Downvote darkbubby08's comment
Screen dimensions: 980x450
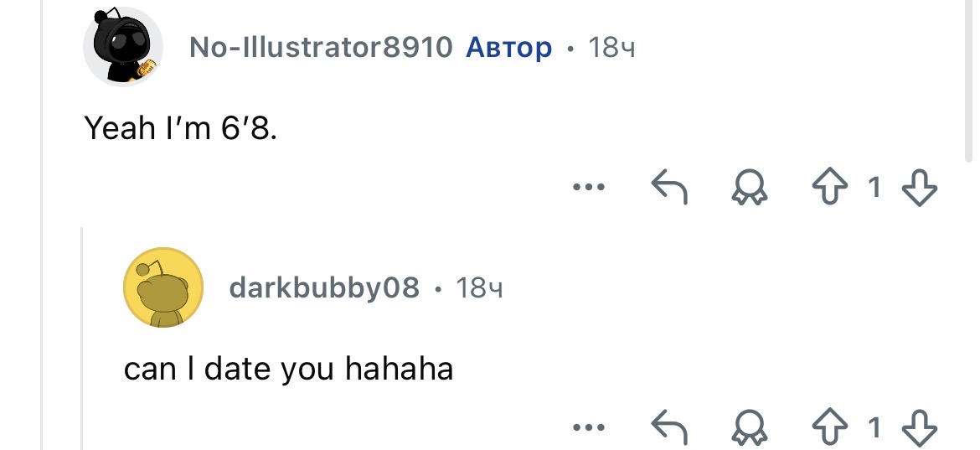coord(921,429)
